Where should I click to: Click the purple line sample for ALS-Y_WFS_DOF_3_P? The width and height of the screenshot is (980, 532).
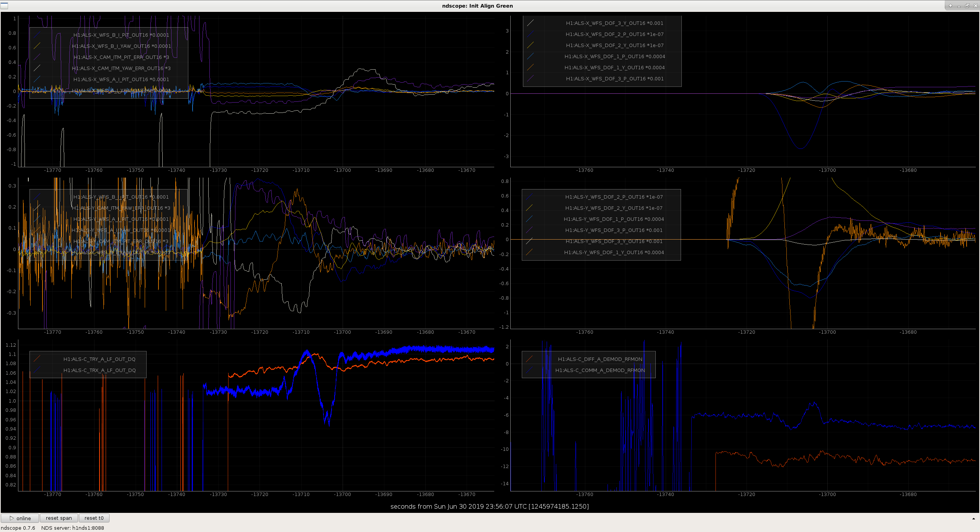pos(529,230)
